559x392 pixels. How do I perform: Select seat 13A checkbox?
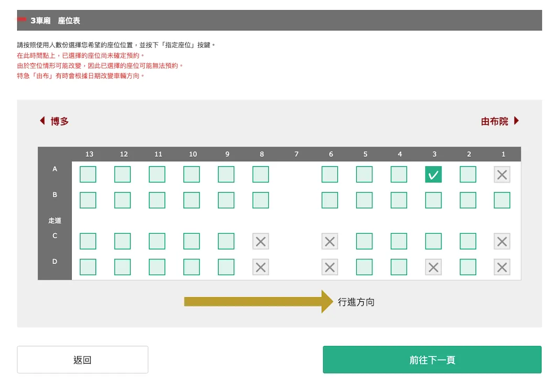[x=88, y=175]
